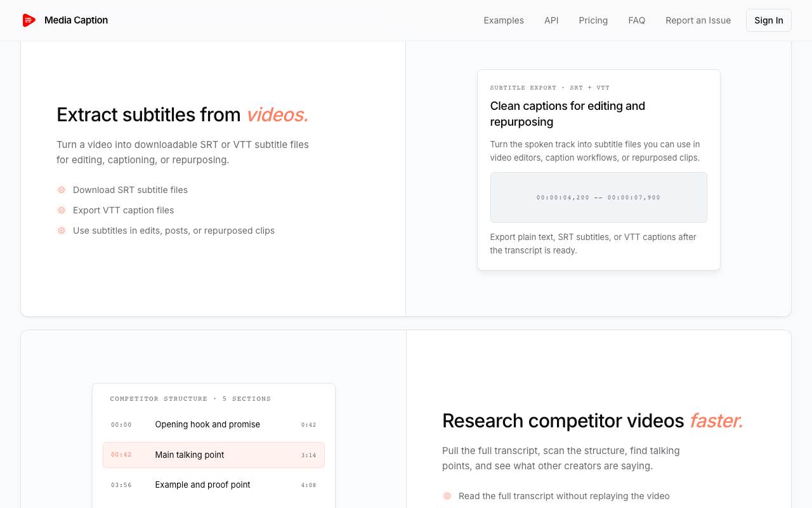The width and height of the screenshot is (812, 508).
Task: Click the 0:42 duration value
Action: (x=309, y=425)
